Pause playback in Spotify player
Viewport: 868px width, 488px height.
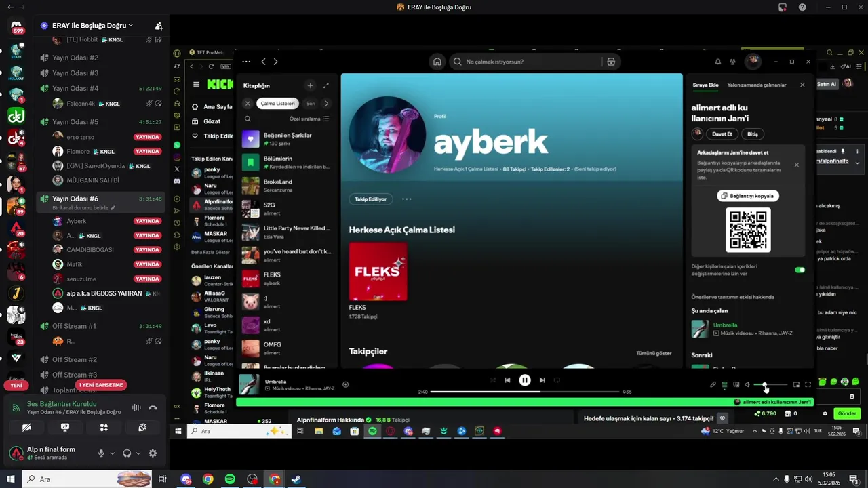coord(525,380)
